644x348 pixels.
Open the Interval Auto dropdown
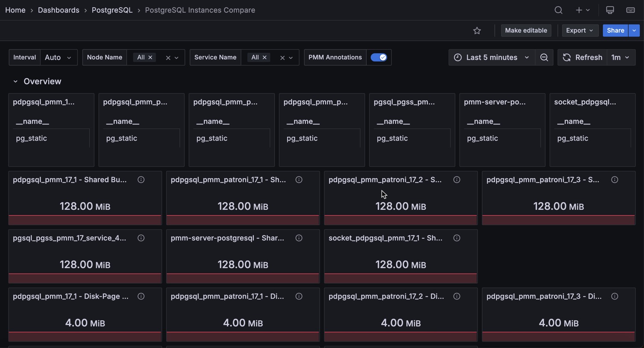[59, 58]
